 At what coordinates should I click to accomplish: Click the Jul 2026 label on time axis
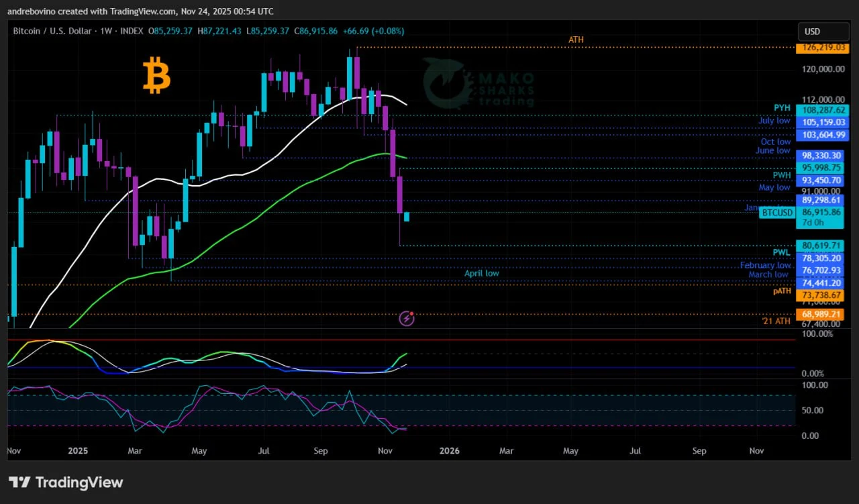coord(635,451)
